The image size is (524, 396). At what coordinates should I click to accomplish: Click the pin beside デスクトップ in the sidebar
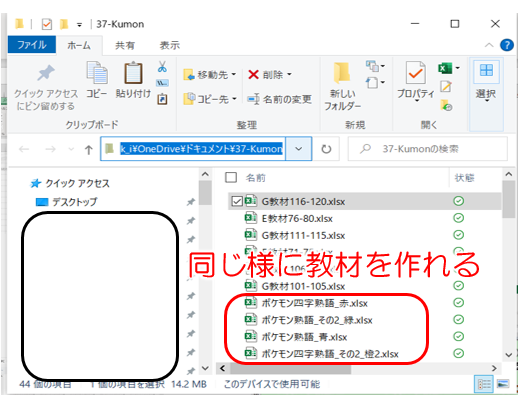191,202
